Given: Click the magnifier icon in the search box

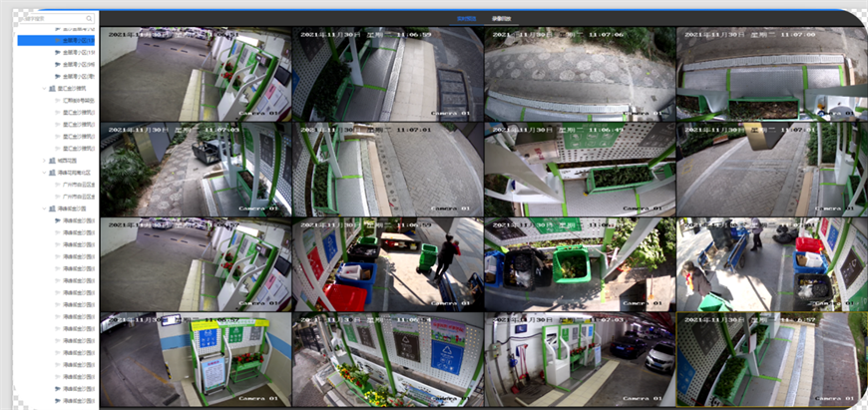Looking at the screenshot, I should click(89, 18).
